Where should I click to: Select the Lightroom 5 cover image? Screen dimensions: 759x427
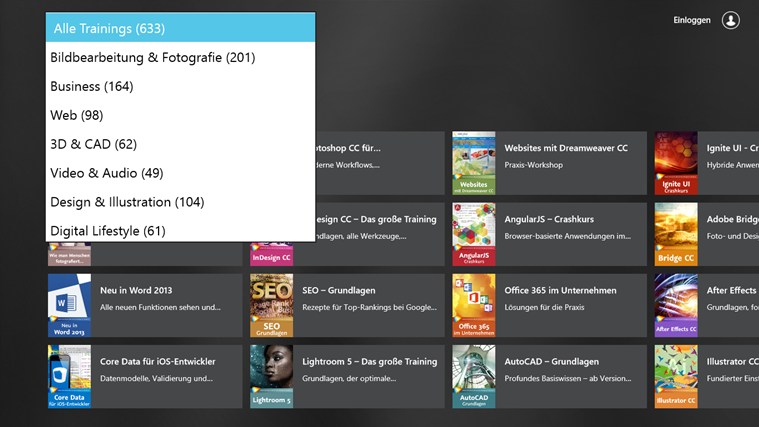[x=272, y=377]
